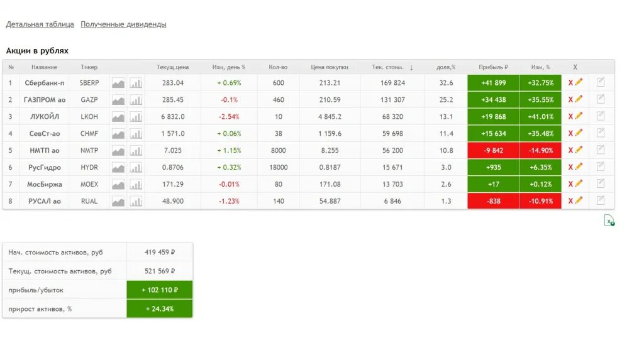Delete the РусГидро position with red X
The width and height of the screenshot is (644, 338).
coord(570,167)
